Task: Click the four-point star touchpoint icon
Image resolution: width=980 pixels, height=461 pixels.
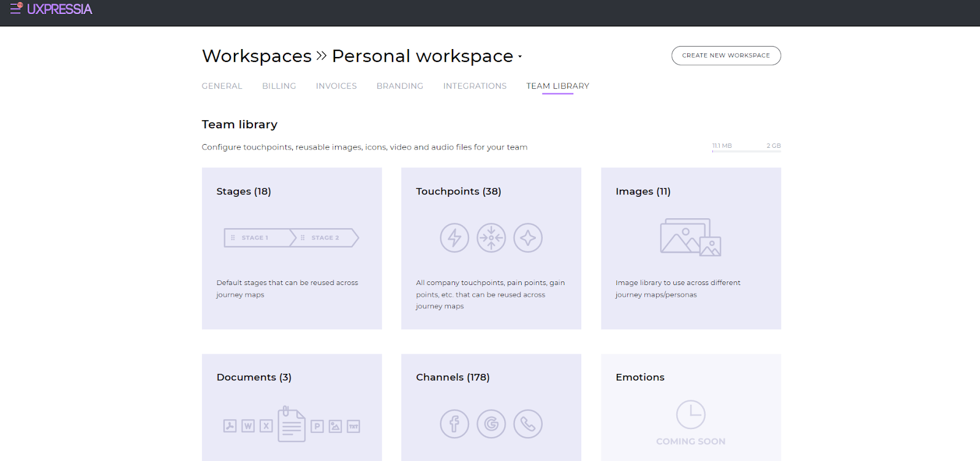Action: [x=528, y=238]
